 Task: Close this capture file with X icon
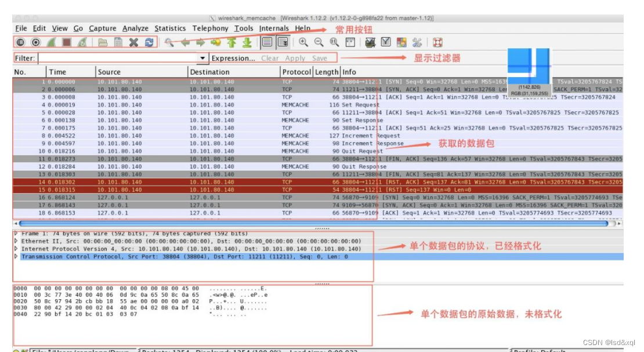coord(133,42)
